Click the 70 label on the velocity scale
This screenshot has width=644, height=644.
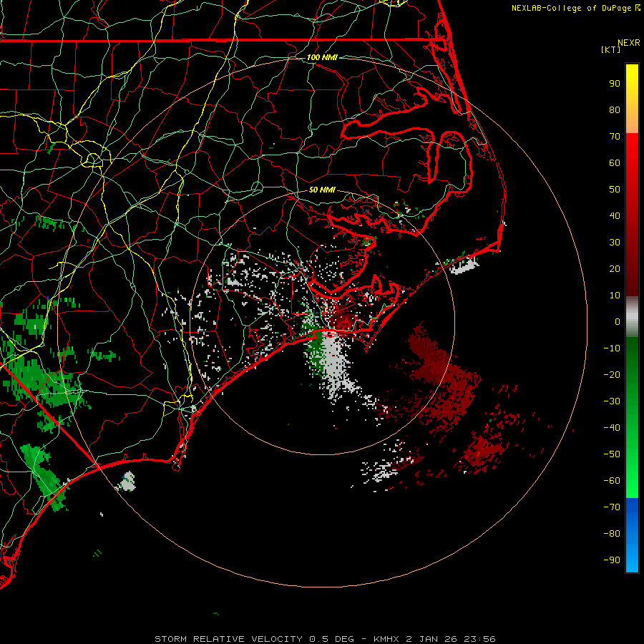pos(615,137)
